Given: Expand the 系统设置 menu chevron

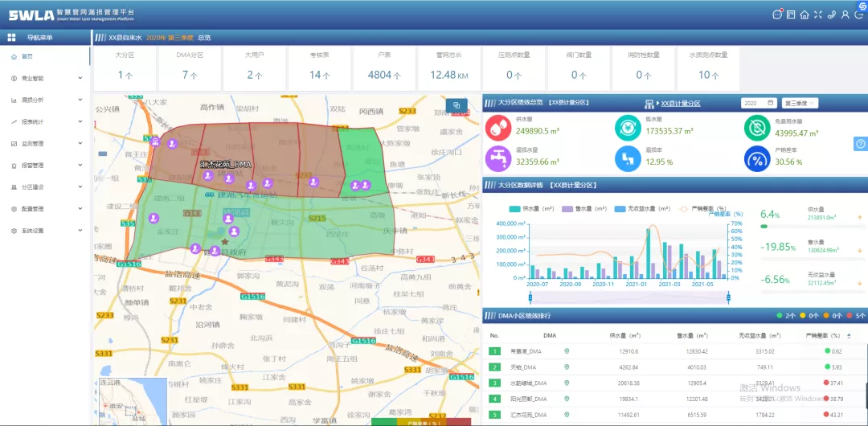Looking at the screenshot, I should 80,231.
